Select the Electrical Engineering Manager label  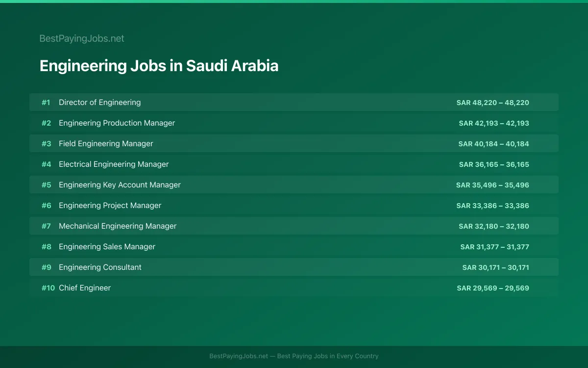click(114, 164)
